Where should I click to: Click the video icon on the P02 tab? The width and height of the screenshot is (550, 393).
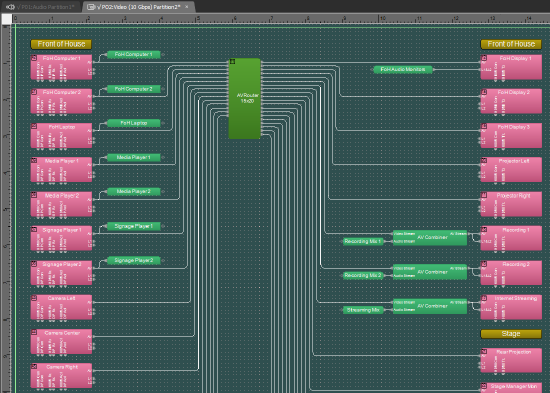tap(90, 7)
